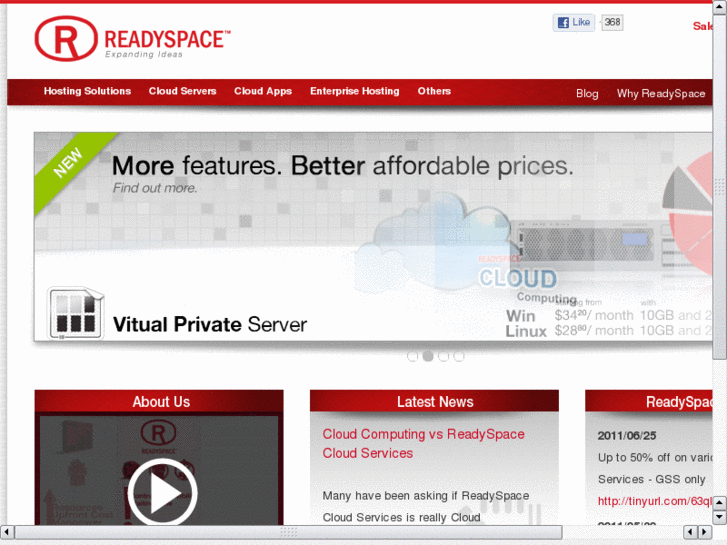Open the Others menu
The width and height of the screenshot is (727, 545).
434,91
